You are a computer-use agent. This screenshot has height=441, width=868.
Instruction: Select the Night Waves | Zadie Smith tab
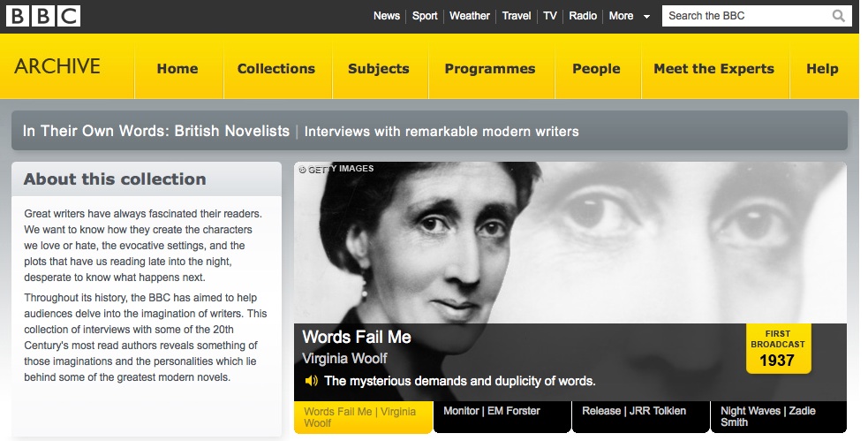779,416
